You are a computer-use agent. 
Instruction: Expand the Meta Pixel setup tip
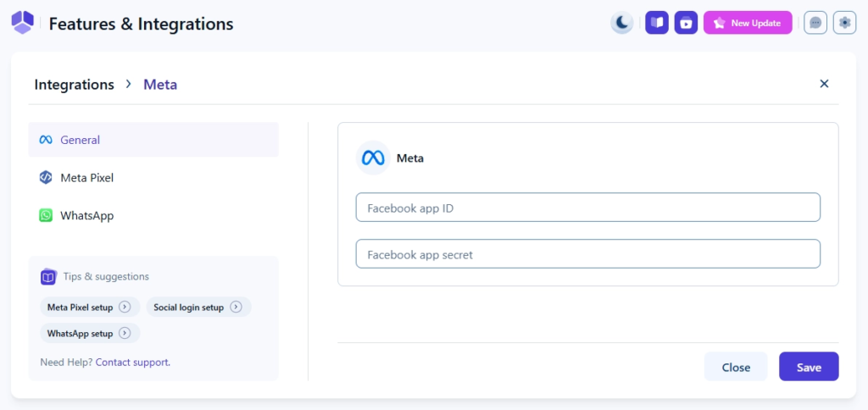click(x=89, y=307)
